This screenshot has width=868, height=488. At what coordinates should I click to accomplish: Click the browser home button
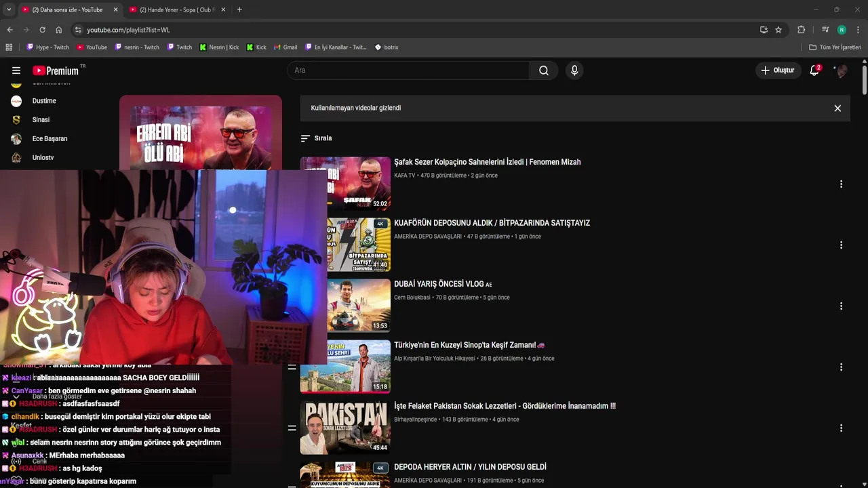58,30
